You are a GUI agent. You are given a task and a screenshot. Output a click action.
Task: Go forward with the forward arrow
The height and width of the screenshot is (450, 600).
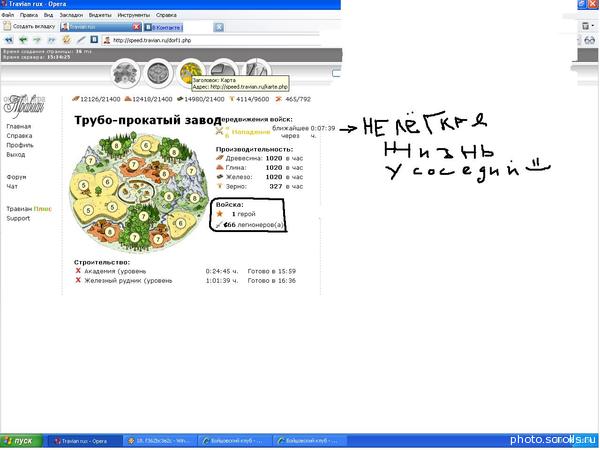coord(37,40)
